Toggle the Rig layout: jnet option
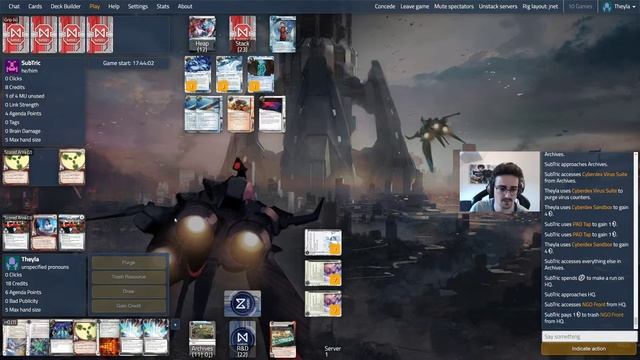640x360 pixels. point(540,7)
